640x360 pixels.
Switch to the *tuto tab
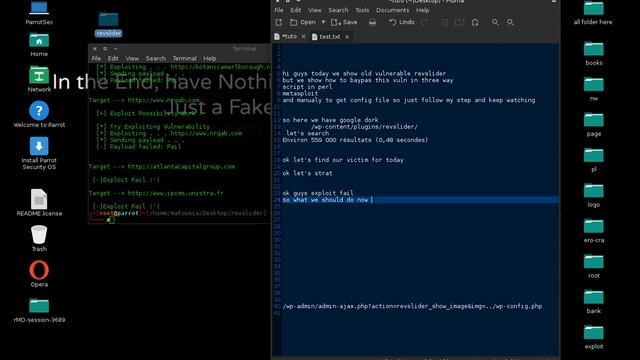click(x=289, y=36)
